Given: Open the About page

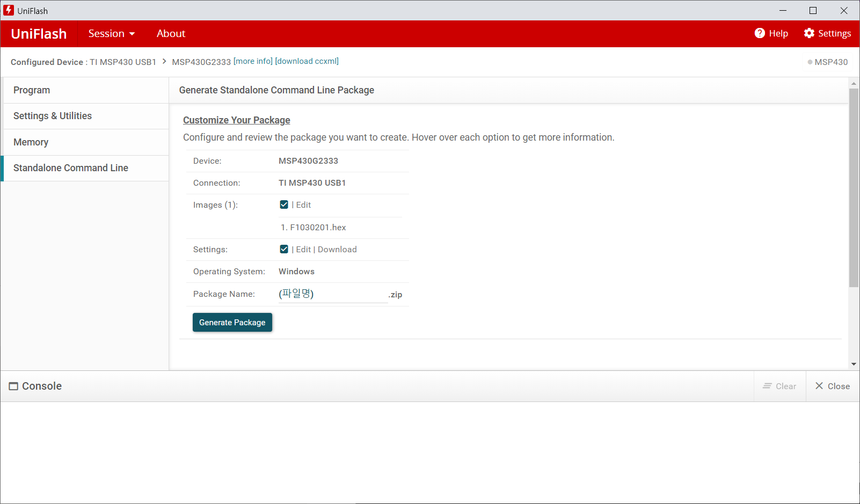Looking at the screenshot, I should (x=171, y=33).
